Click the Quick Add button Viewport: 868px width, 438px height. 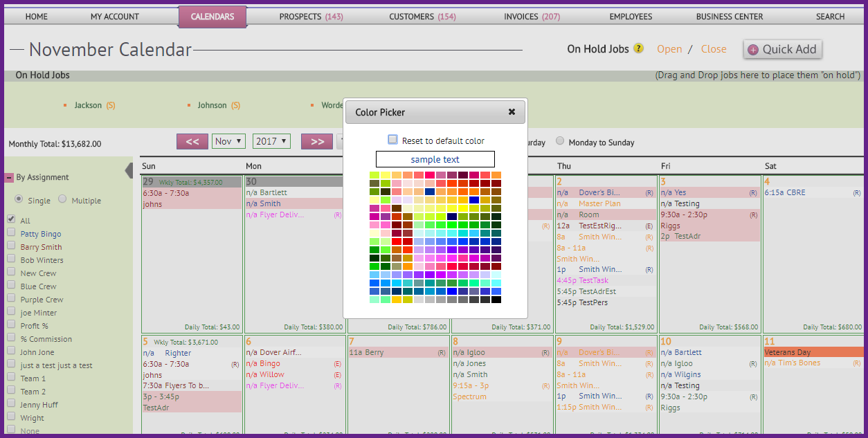coord(783,49)
